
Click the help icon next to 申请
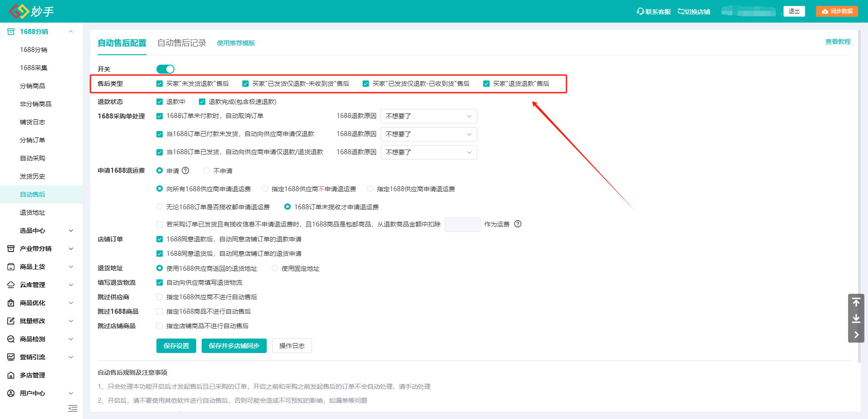pyautogui.click(x=185, y=170)
